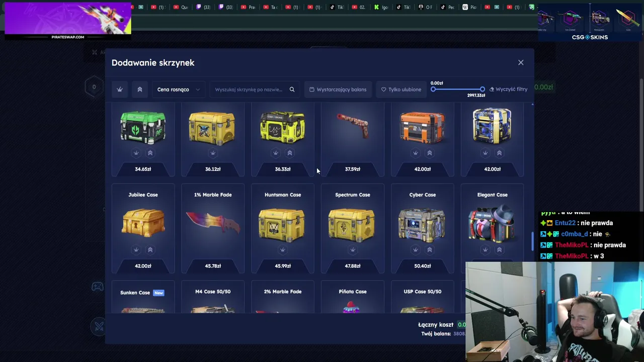Switch to the Pic browser tab
This screenshot has width=644, height=362.
469,7
